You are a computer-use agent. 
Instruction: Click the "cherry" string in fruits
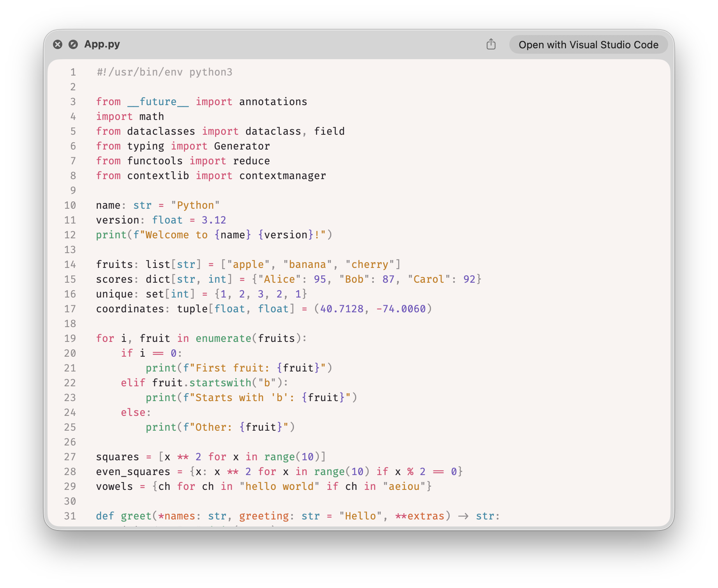[x=369, y=264]
